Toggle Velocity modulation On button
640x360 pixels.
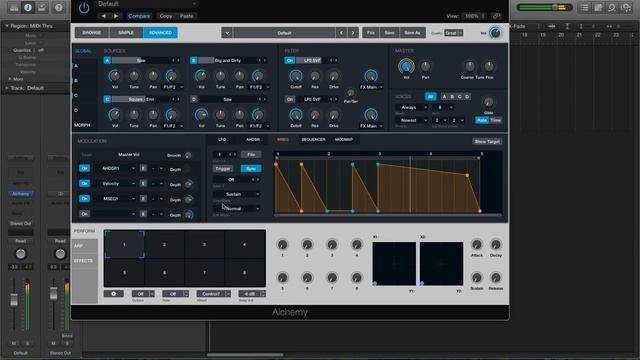pyautogui.click(x=84, y=184)
